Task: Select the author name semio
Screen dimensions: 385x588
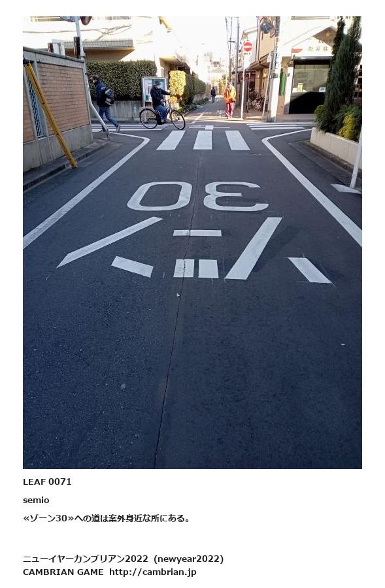Action: pyautogui.click(x=36, y=500)
